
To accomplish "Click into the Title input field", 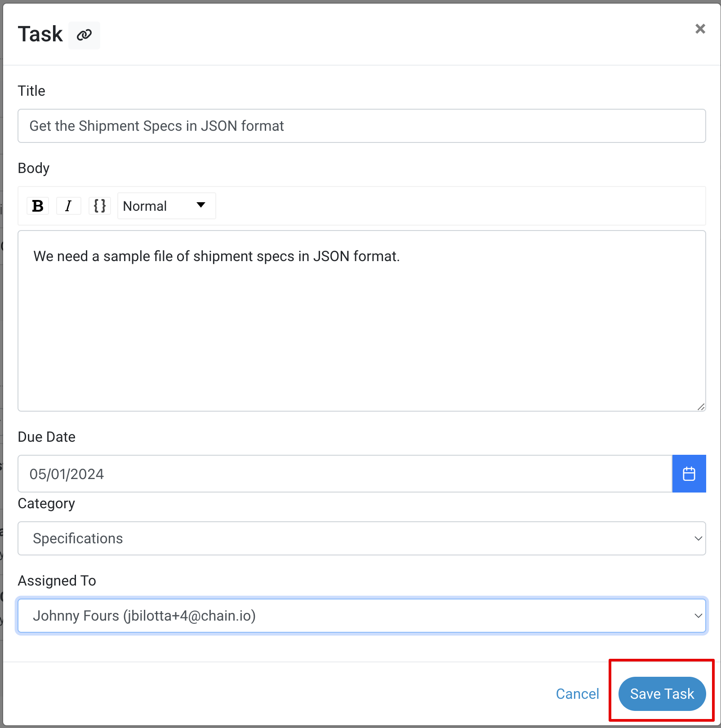I will [x=361, y=126].
